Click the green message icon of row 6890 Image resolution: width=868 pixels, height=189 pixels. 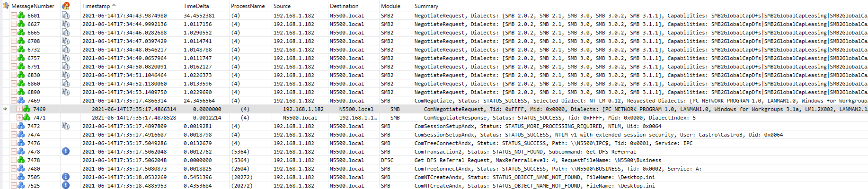[x=21, y=92]
